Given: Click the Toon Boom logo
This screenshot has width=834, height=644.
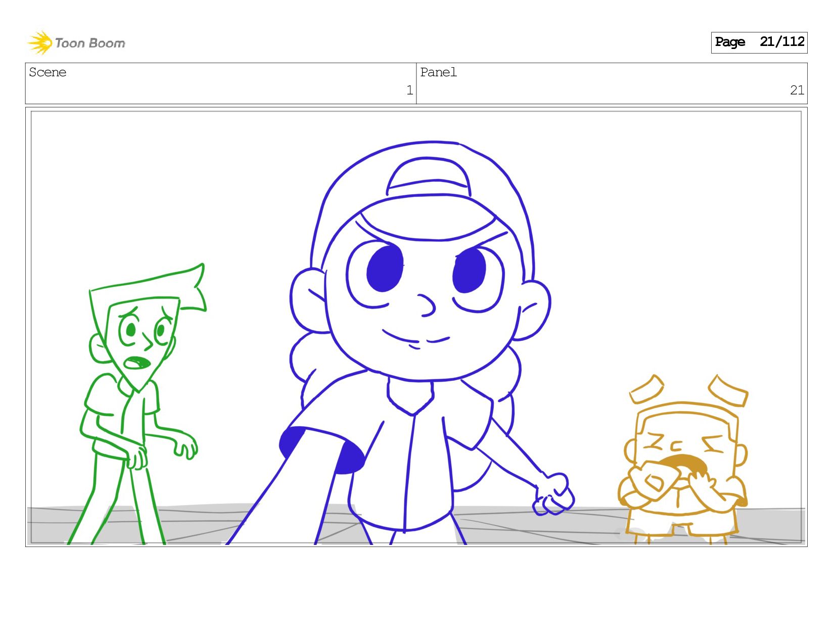Looking at the screenshot, I should [x=76, y=42].
